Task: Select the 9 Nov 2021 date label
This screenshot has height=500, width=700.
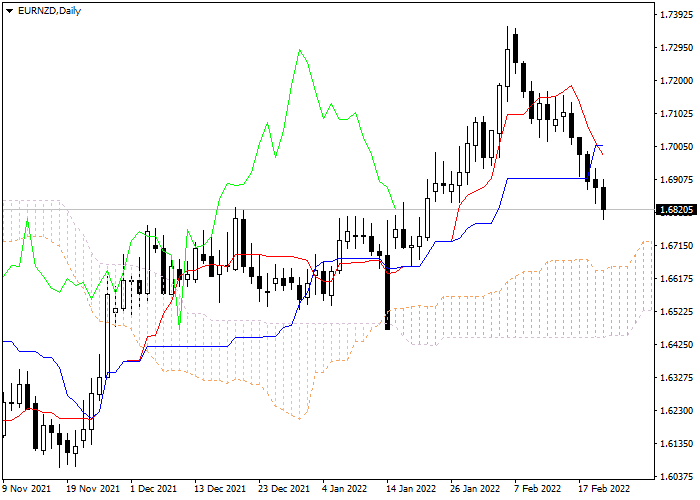Action: click(28, 489)
